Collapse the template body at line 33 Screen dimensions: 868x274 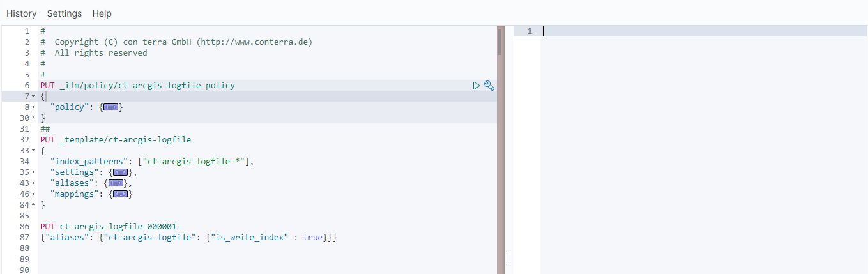pyautogui.click(x=33, y=151)
